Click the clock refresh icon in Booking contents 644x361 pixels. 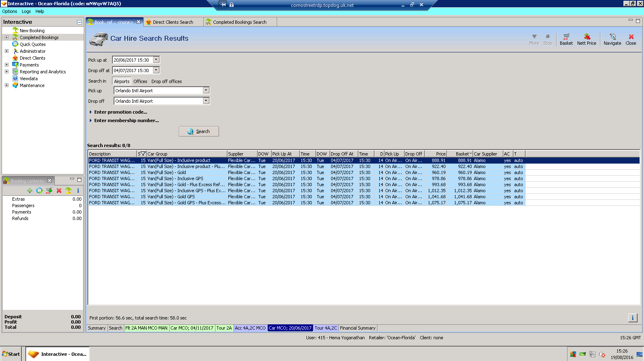tap(39, 191)
